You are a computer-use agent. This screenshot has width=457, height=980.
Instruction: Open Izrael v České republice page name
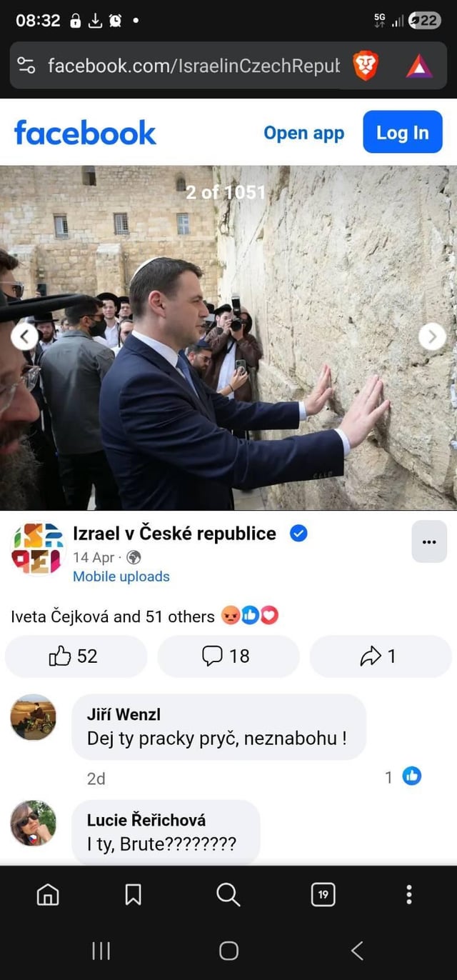174,534
